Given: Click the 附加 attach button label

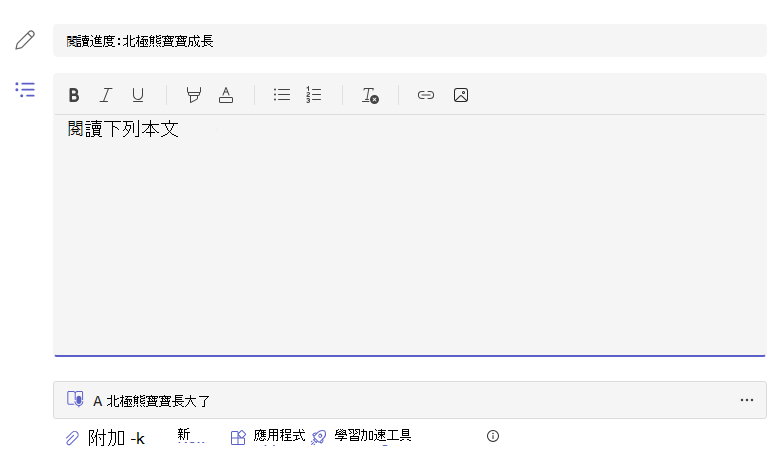Looking at the screenshot, I should tap(116, 438).
